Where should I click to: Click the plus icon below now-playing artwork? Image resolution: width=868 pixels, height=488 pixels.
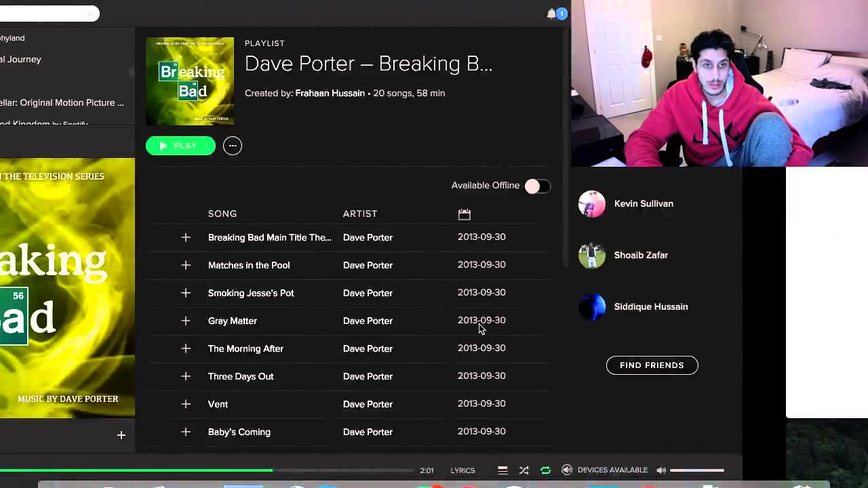pyautogui.click(x=121, y=435)
